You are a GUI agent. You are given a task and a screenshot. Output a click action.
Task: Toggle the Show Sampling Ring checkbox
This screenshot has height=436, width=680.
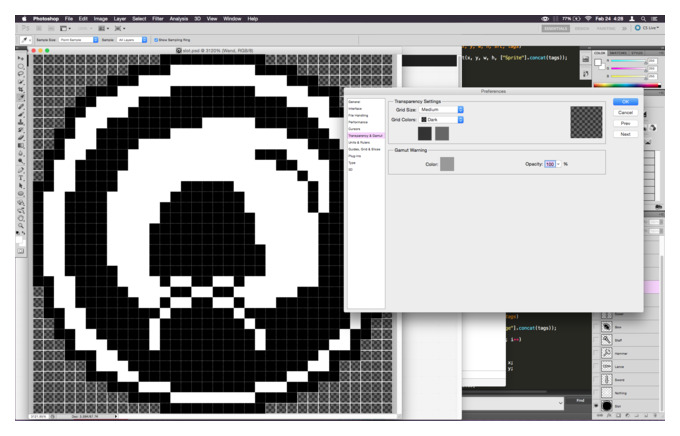[156, 40]
